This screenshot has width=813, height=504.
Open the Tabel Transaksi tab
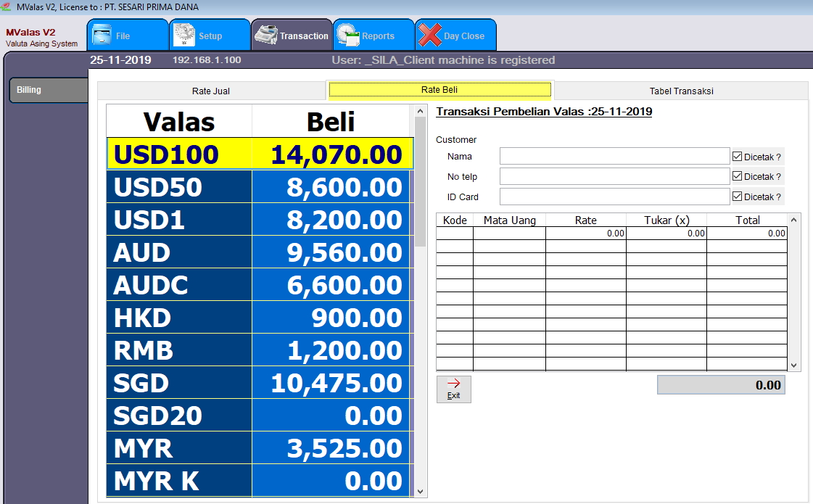pyautogui.click(x=681, y=91)
